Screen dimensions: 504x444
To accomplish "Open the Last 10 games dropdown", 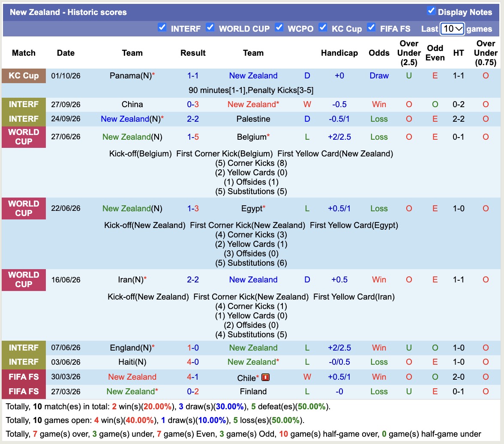I will pos(452,29).
